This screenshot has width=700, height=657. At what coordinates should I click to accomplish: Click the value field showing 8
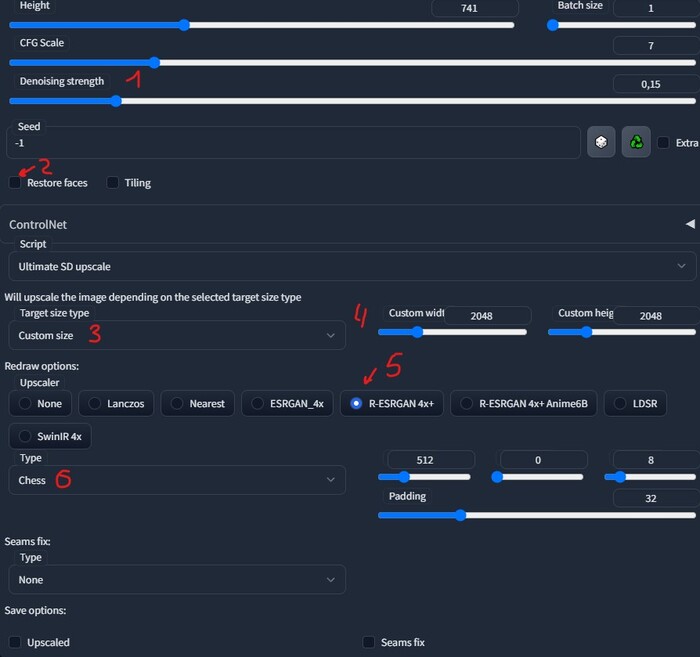pos(656,460)
